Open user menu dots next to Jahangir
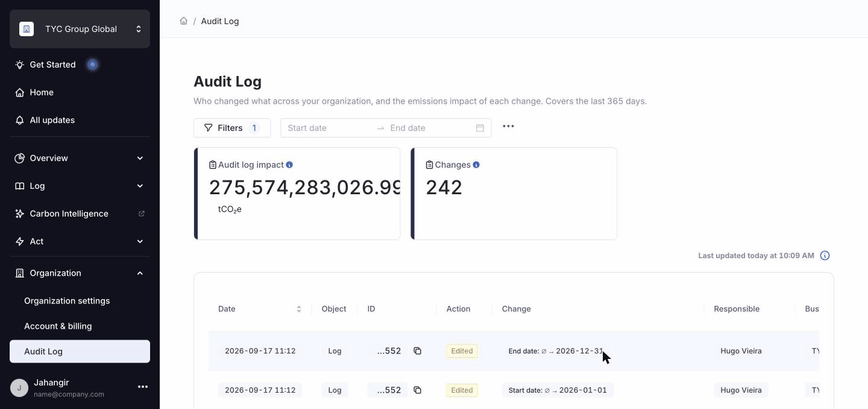This screenshot has width=868, height=409. (x=143, y=387)
